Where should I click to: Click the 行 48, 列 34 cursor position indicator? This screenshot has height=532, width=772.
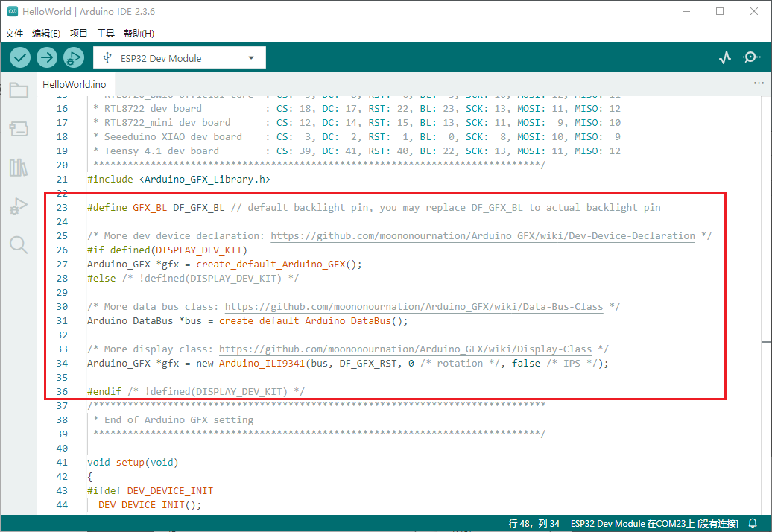pos(534,523)
